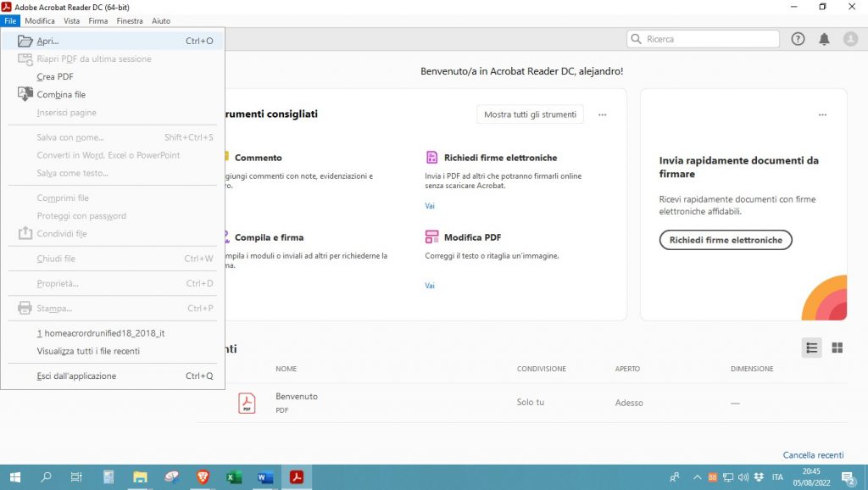Switch to list view of recent files
Viewport: 868px width, 490px height.
pos(811,348)
